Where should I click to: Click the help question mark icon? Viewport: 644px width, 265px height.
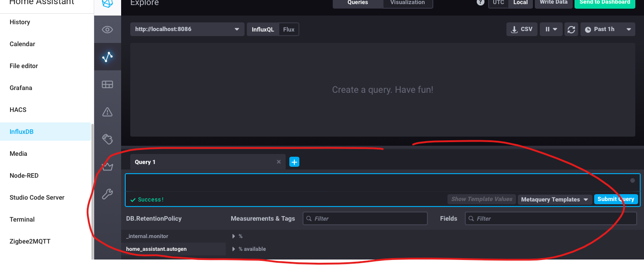480,2
